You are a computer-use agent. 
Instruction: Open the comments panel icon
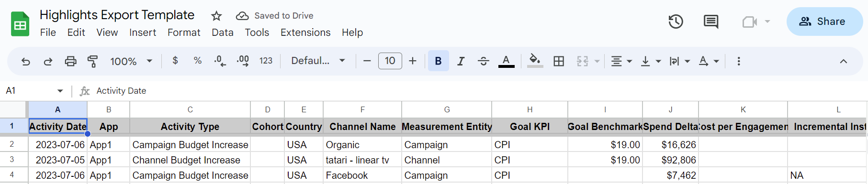coord(711,22)
